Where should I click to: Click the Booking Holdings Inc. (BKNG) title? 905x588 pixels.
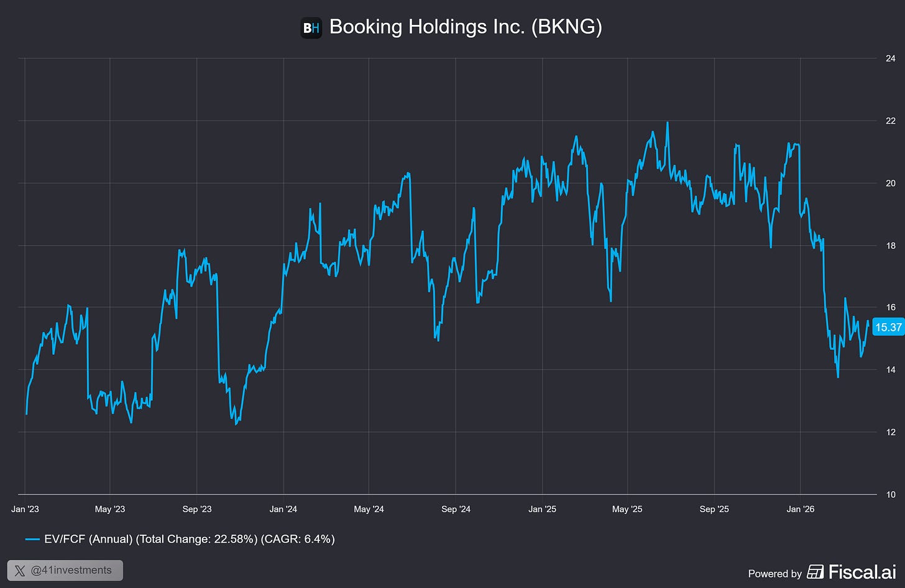click(x=466, y=27)
